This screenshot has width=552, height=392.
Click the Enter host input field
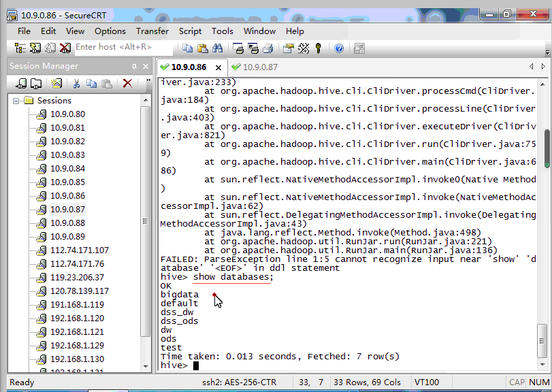(x=114, y=47)
